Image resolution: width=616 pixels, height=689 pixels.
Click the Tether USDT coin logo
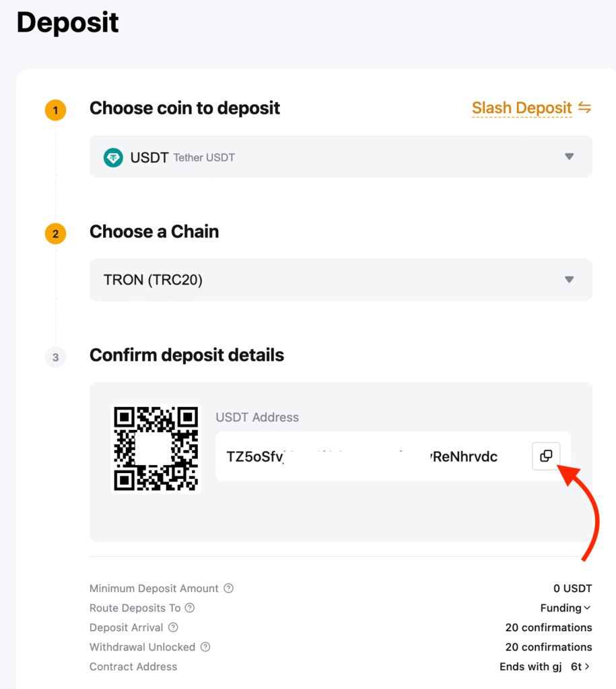point(113,157)
